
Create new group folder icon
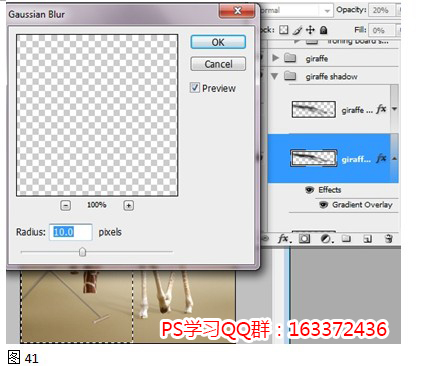(x=346, y=238)
